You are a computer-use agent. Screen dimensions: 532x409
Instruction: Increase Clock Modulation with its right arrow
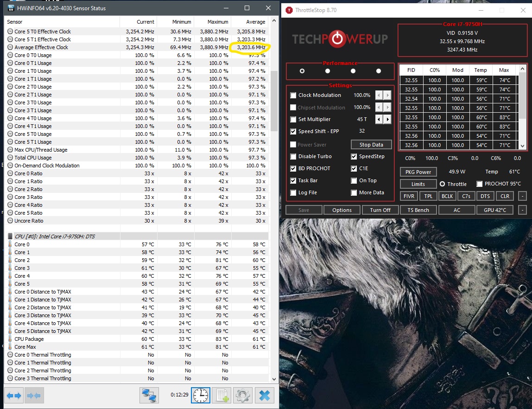pyautogui.click(x=387, y=95)
